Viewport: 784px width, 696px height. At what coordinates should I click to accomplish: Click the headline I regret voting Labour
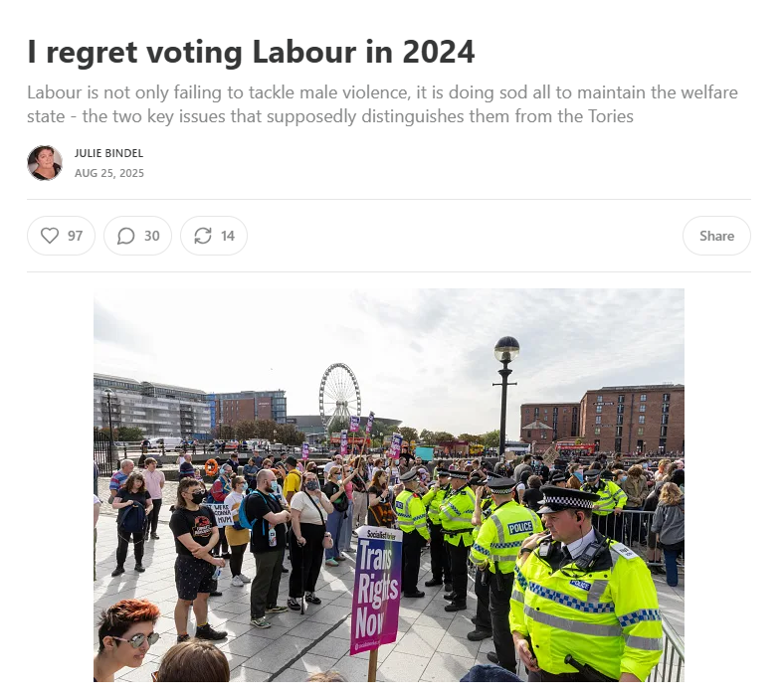(251, 52)
